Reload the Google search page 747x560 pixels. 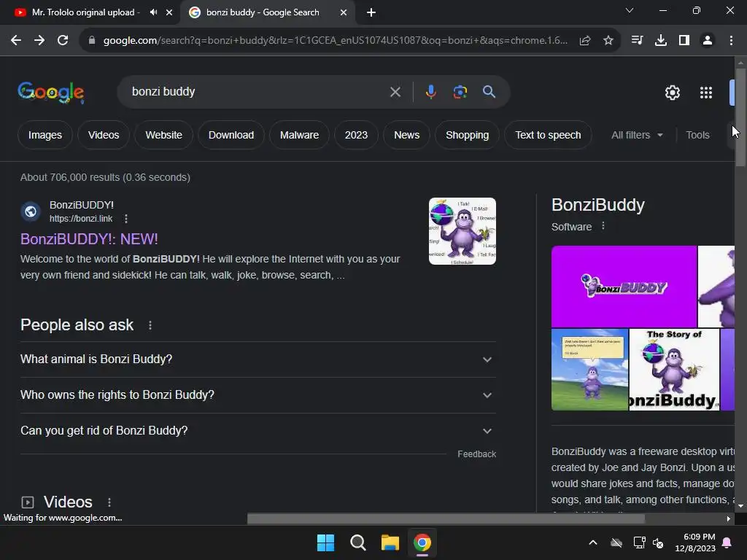pyautogui.click(x=63, y=41)
